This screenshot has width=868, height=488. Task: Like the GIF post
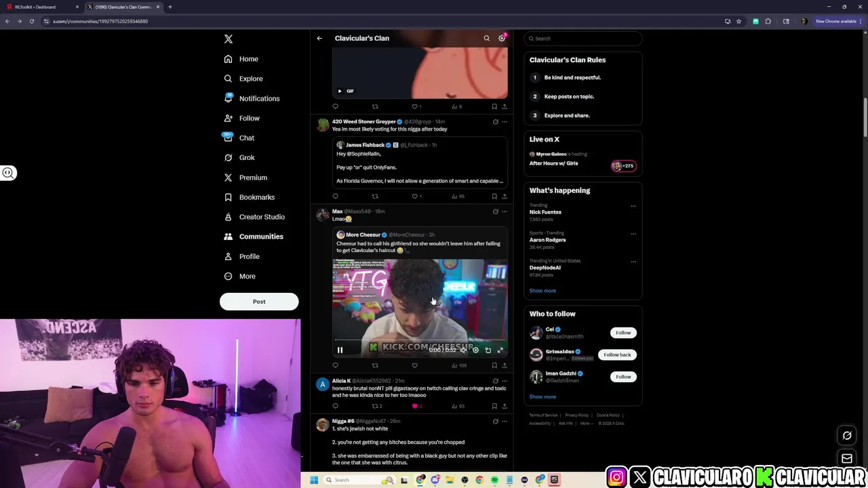click(415, 106)
